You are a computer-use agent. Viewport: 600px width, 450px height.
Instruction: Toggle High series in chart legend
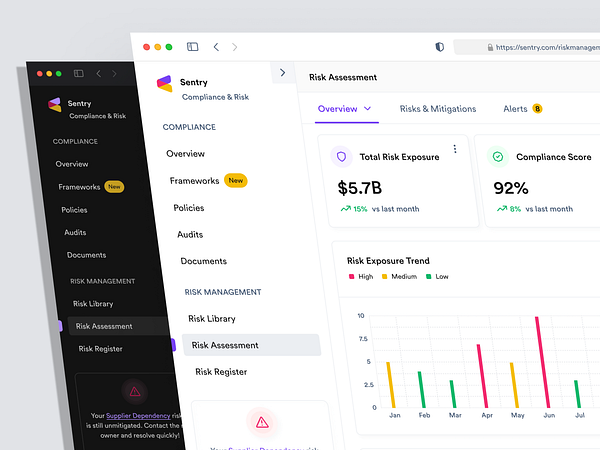click(361, 276)
